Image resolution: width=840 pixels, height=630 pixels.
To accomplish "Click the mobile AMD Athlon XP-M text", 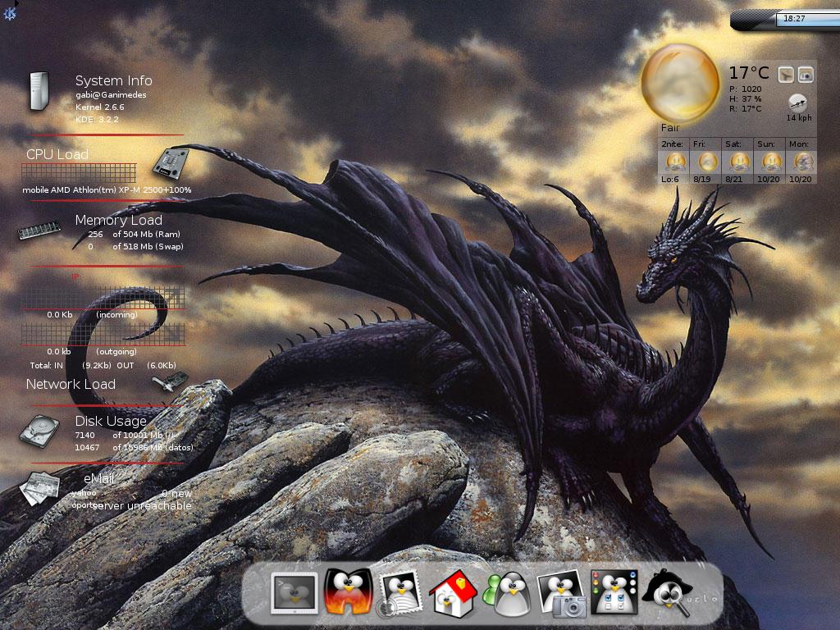I will tap(107, 190).
